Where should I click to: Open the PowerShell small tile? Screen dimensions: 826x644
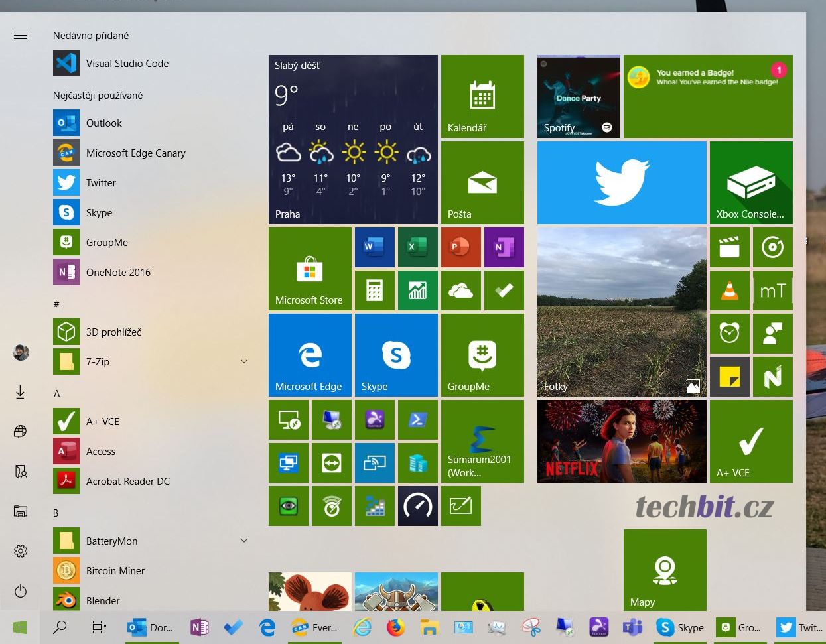coord(418,420)
